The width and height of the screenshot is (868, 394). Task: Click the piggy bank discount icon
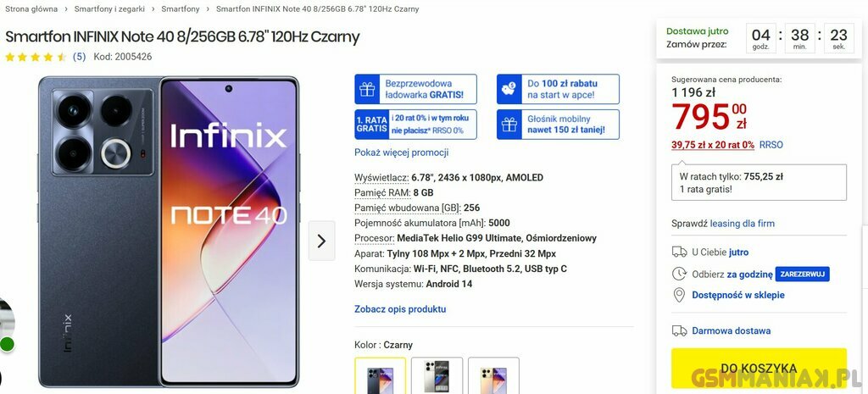tap(509, 89)
